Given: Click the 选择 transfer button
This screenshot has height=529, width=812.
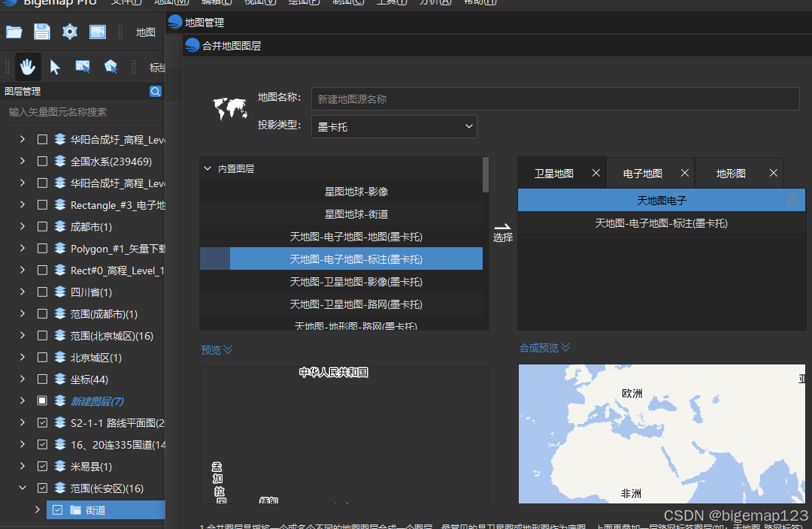Looking at the screenshot, I should click(502, 232).
